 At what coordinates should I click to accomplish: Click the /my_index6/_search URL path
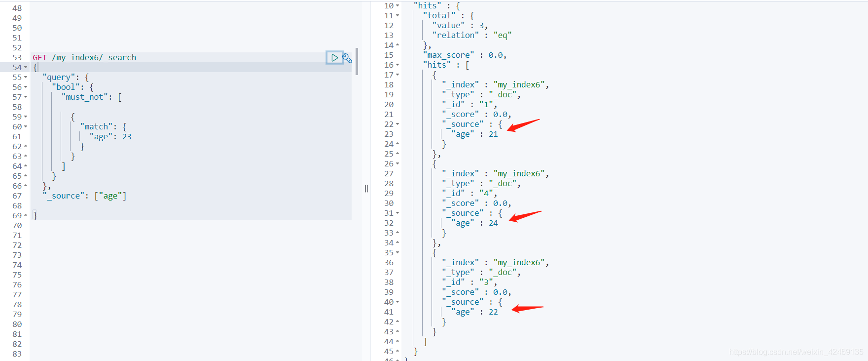pos(94,58)
